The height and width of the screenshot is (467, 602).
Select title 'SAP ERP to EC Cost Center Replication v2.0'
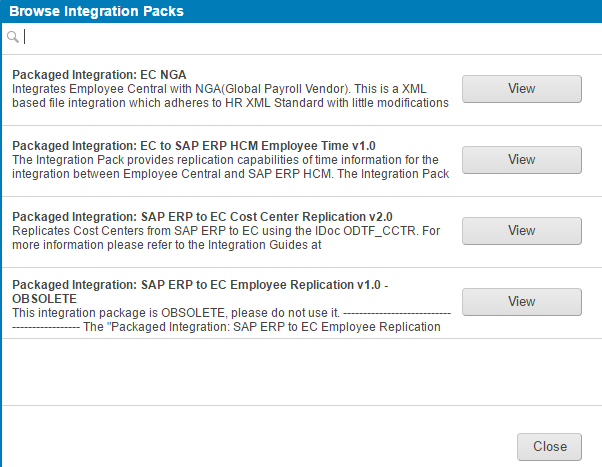(x=202, y=217)
